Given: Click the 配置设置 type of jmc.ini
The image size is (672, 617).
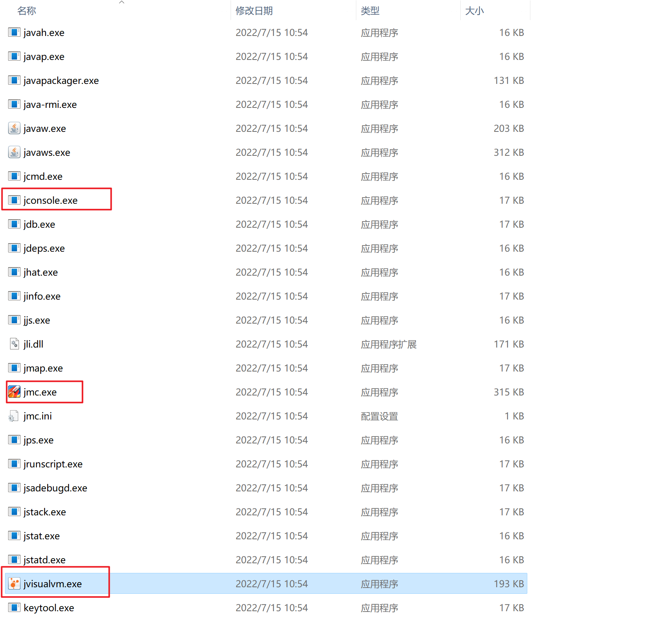Looking at the screenshot, I should tap(380, 416).
